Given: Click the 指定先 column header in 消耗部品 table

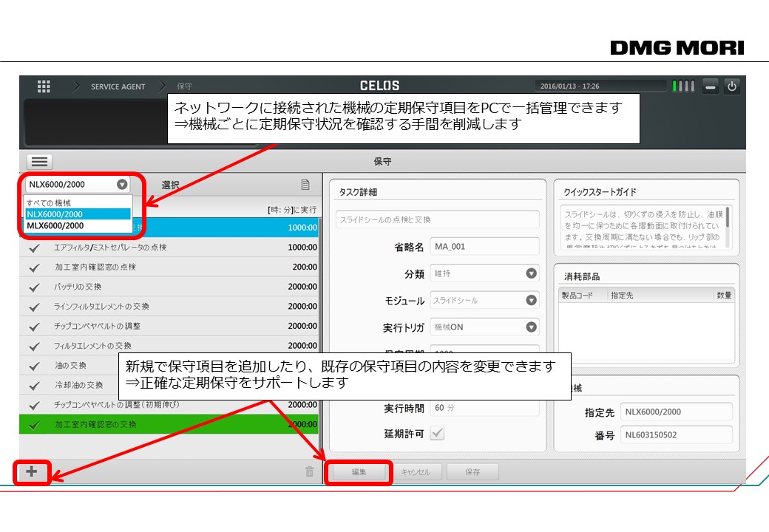Looking at the screenshot, I should tap(622, 296).
